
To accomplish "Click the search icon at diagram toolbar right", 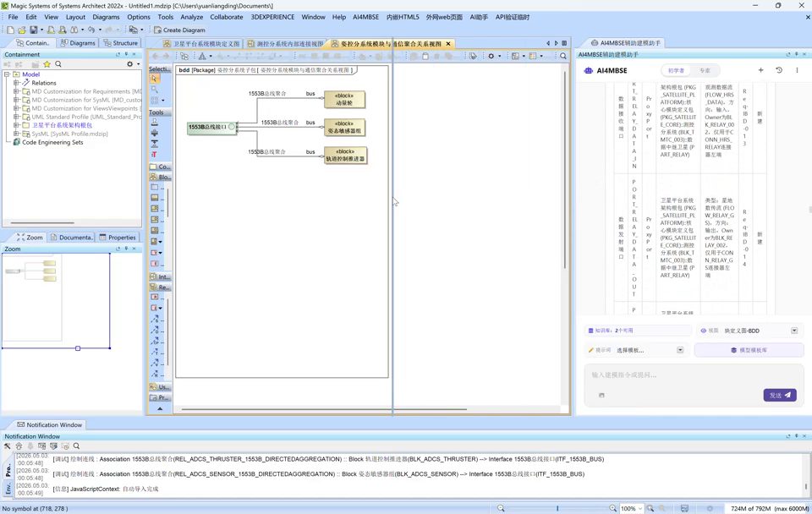I will click(x=563, y=56).
